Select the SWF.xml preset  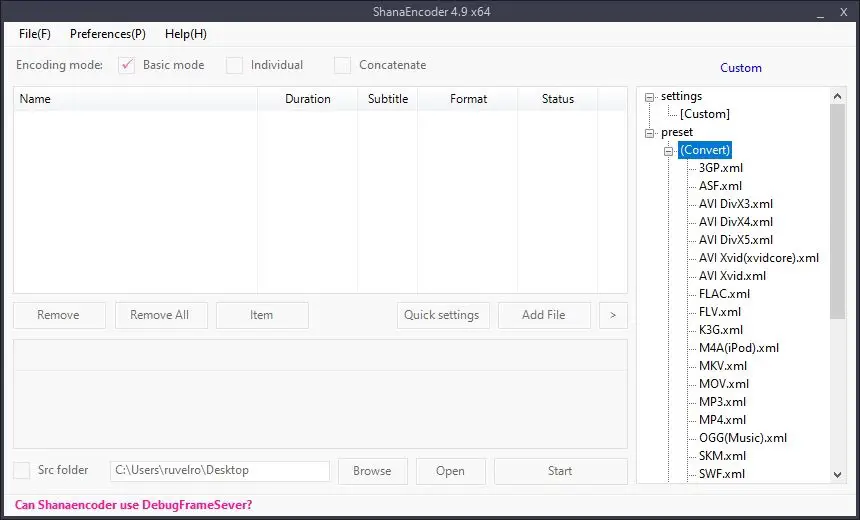722,474
